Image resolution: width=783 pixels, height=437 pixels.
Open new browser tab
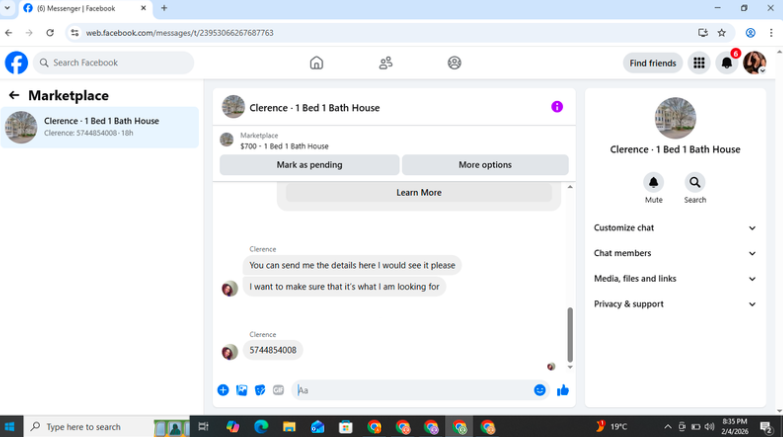164,8
